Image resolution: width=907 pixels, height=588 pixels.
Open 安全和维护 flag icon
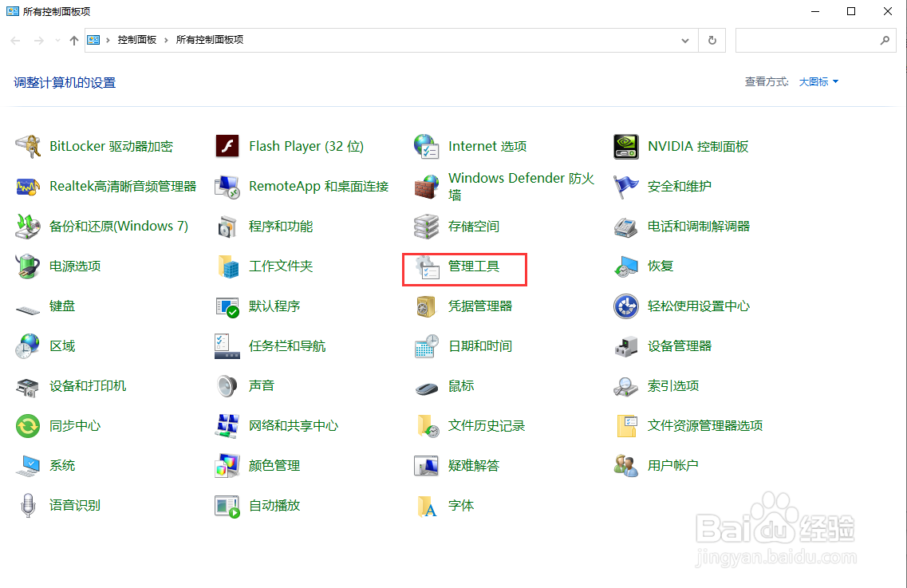pos(626,187)
